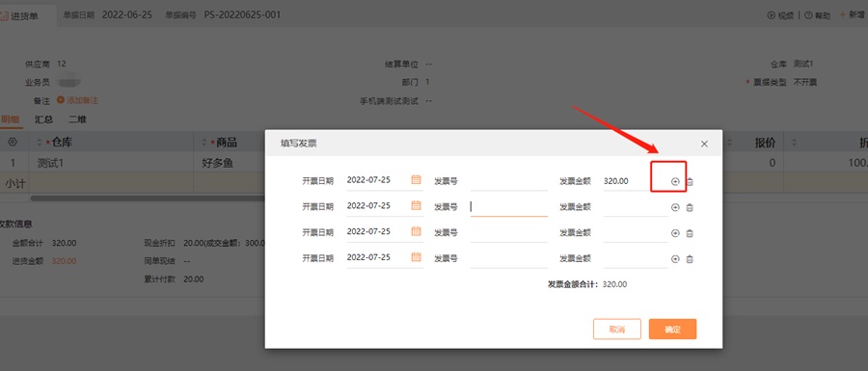Close the 填写发票 dialog
868x371 pixels.
[x=704, y=144]
